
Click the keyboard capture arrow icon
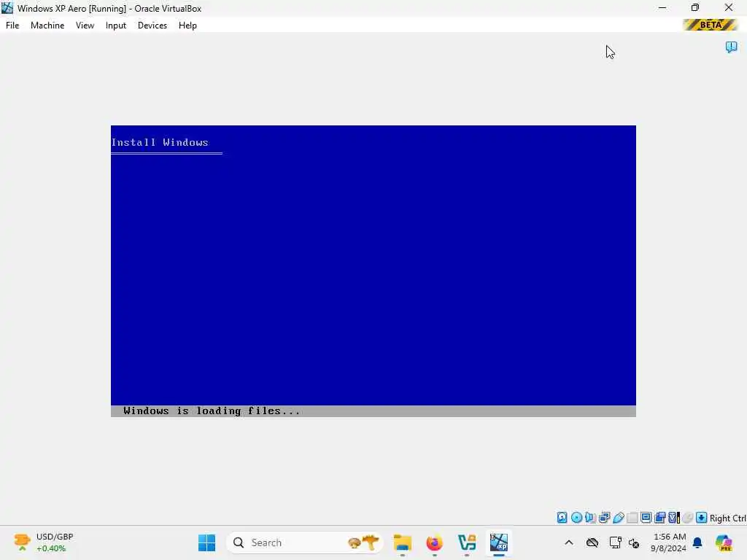coord(701,518)
